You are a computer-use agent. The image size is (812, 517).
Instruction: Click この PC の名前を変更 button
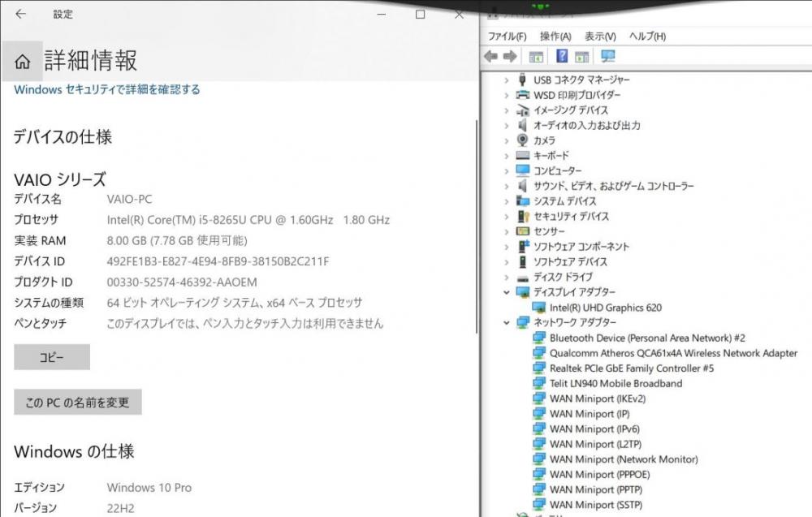(78, 402)
